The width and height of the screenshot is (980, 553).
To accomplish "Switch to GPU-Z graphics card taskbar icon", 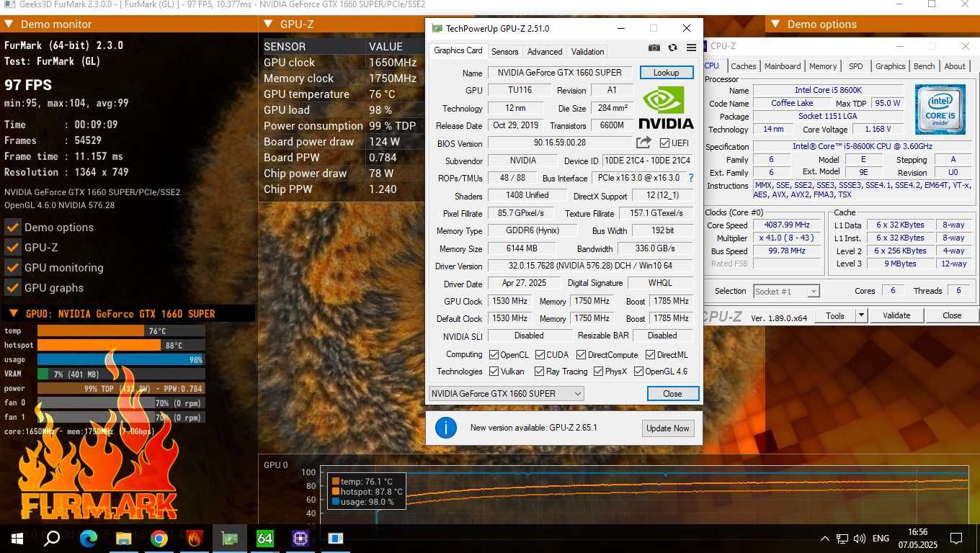I will 230,539.
